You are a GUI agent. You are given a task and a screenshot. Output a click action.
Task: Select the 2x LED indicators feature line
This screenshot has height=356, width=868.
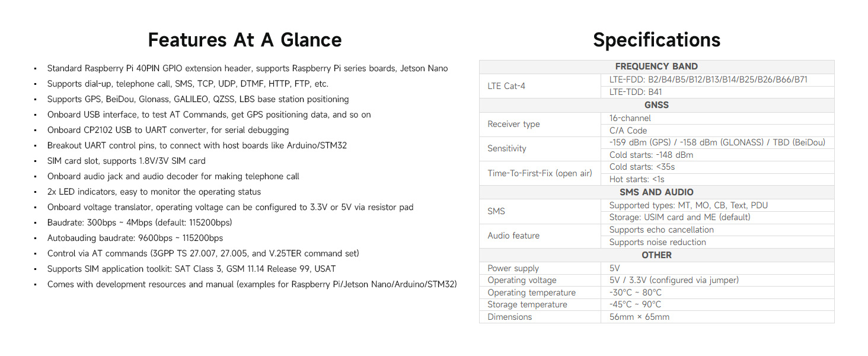(154, 192)
